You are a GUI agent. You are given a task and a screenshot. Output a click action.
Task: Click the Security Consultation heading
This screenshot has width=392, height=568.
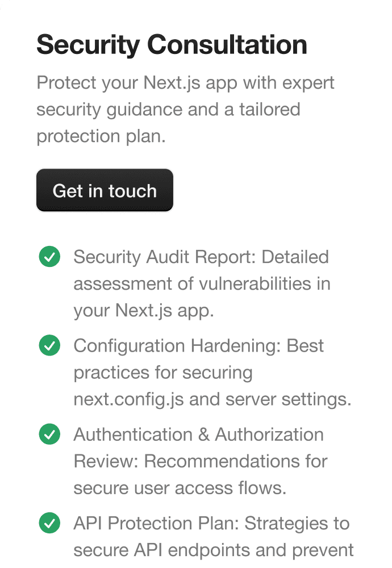coord(172,45)
